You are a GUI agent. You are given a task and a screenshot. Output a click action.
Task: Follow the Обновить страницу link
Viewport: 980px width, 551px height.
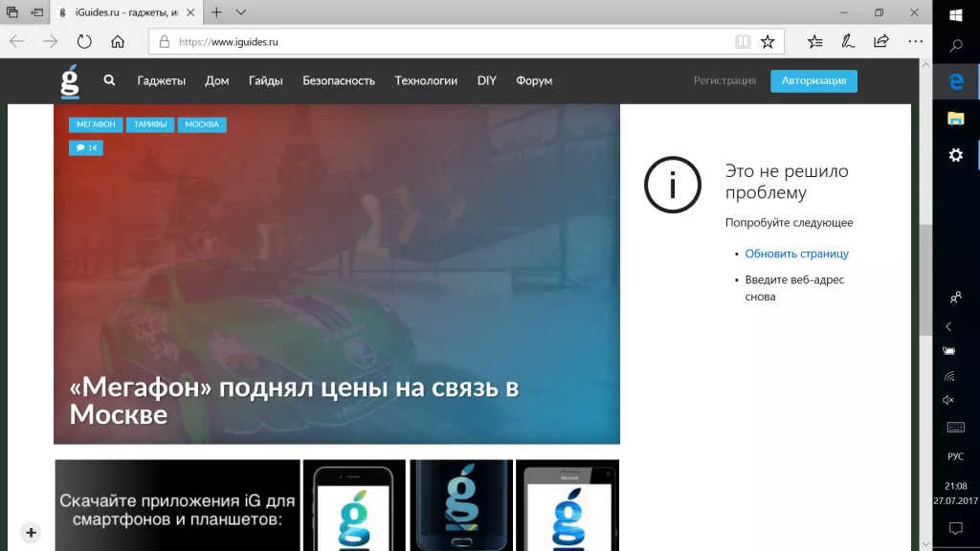tap(796, 253)
